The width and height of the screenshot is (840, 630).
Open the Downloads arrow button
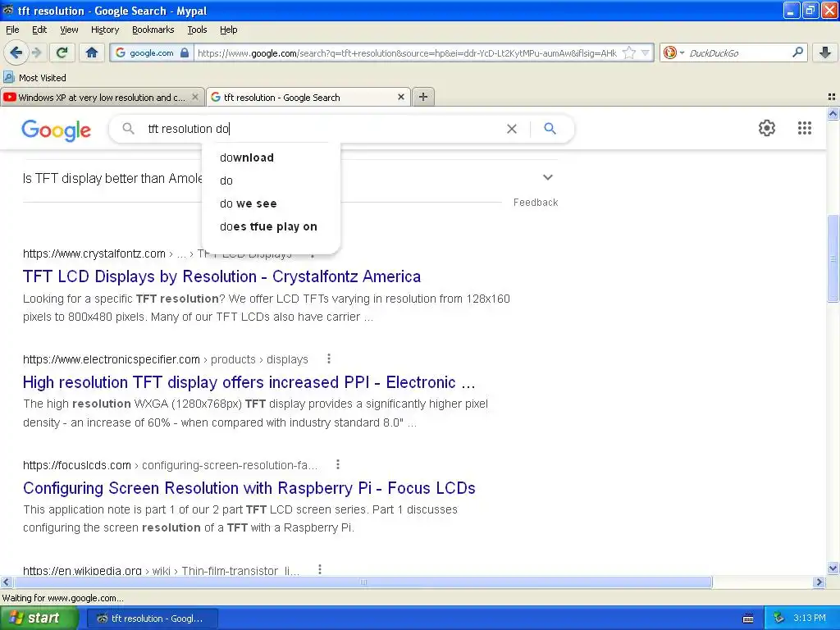pos(825,52)
